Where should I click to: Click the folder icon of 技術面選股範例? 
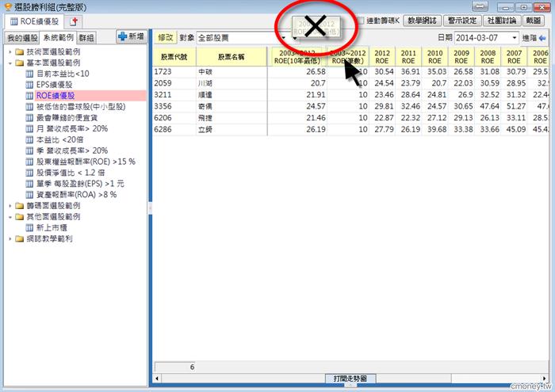pyautogui.click(x=20, y=52)
